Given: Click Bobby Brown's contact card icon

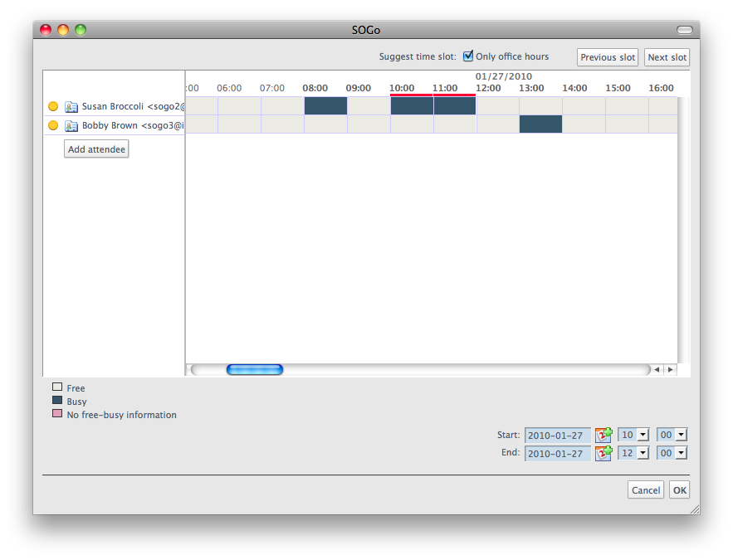Looking at the screenshot, I should tap(71, 126).
